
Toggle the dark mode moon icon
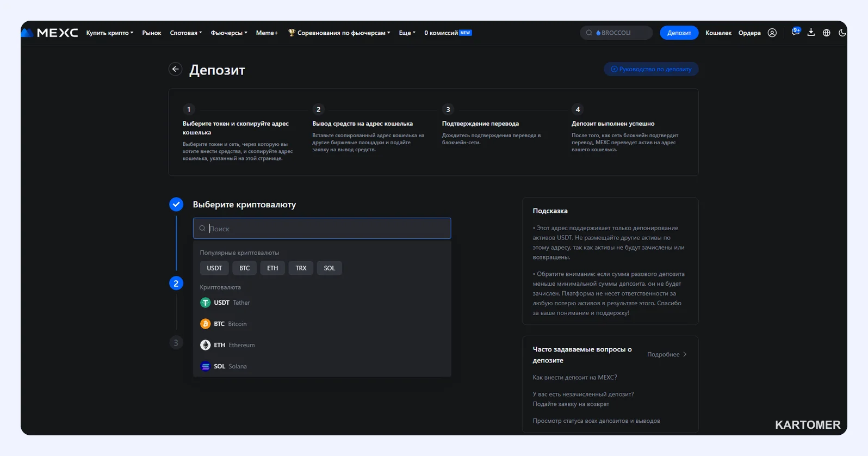[x=842, y=33]
